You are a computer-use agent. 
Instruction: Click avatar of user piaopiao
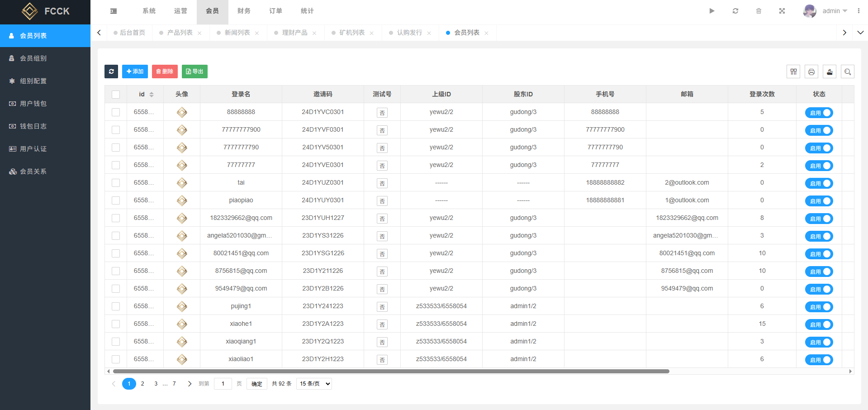182,200
